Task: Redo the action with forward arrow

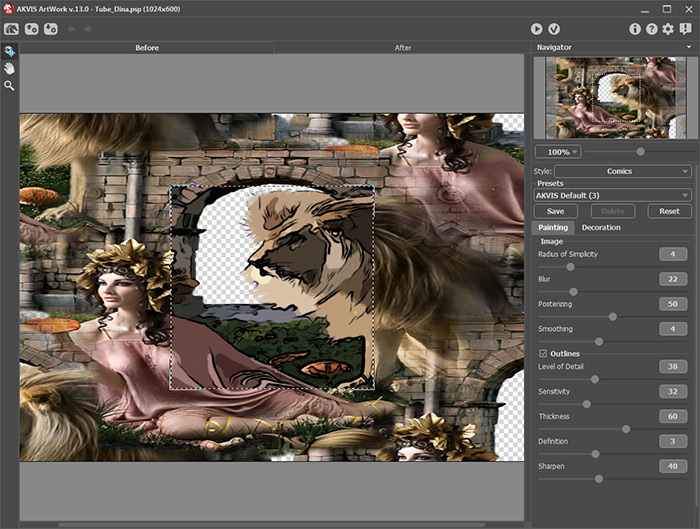Action: [x=88, y=29]
